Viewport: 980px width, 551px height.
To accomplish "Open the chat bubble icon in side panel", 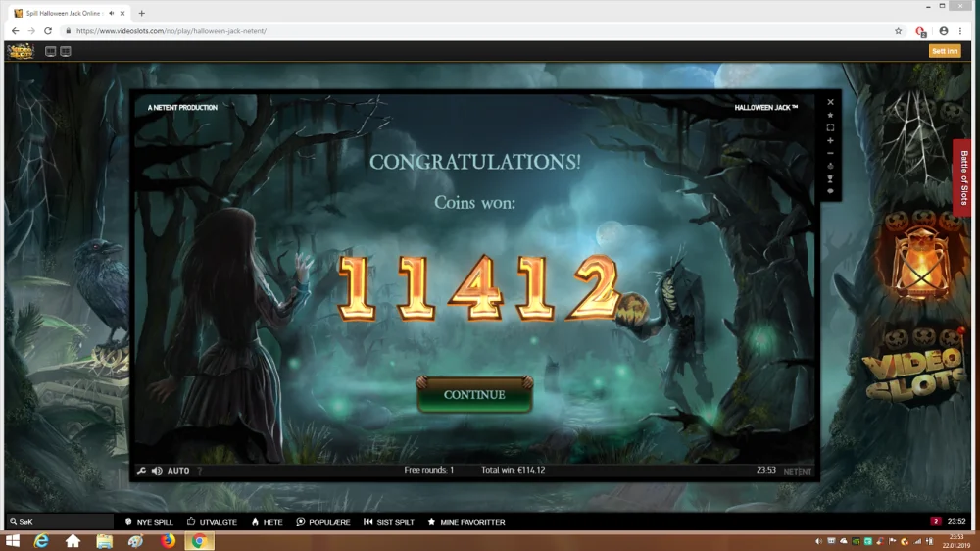I will click(x=831, y=191).
